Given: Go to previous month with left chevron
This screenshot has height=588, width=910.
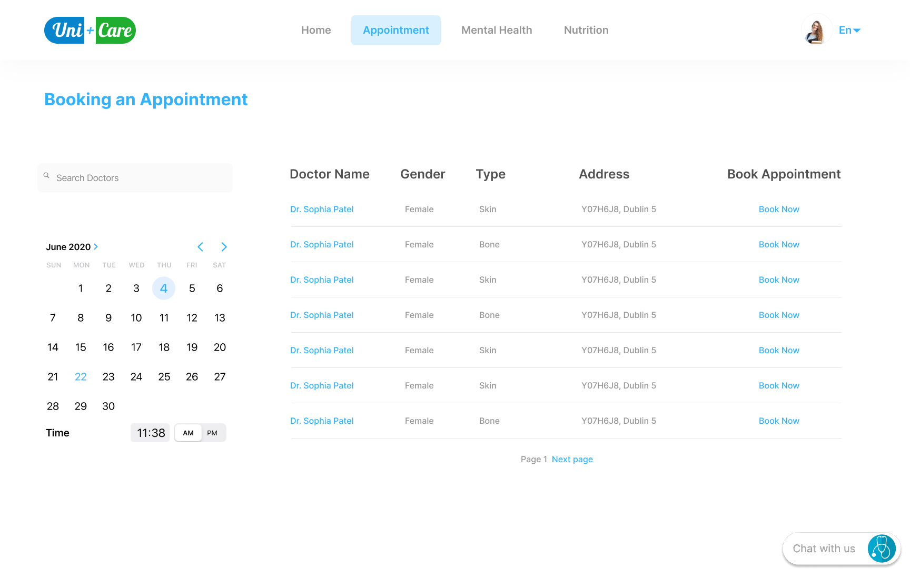Looking at the screenshot, I should pos(200,247).
